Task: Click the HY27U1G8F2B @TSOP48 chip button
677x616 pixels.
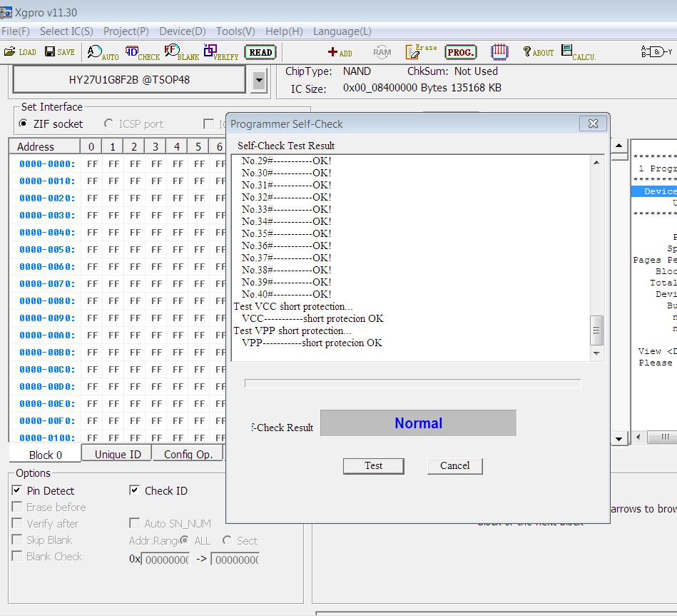Action: pos(129,80)
